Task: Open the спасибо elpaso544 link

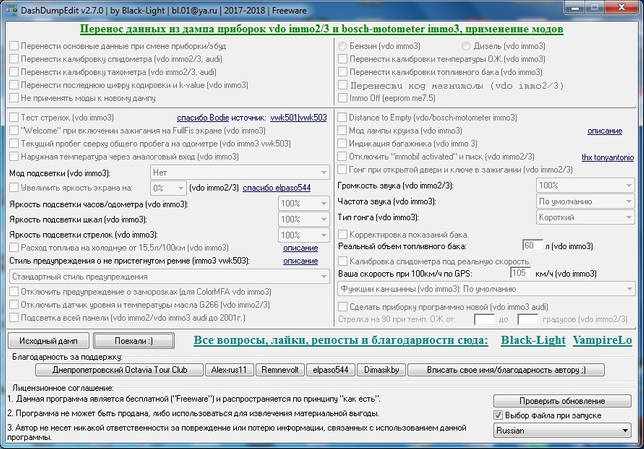Action: click(x=276, y=188)
